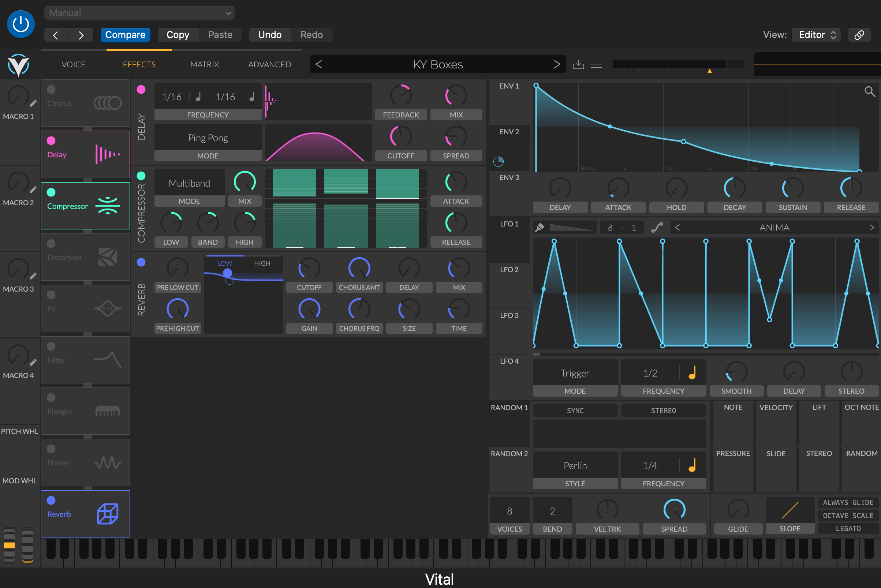The height and width of the screenshot is (588, 881).
Task: Switch to the MATRIX tab
Action: (204, 64)
